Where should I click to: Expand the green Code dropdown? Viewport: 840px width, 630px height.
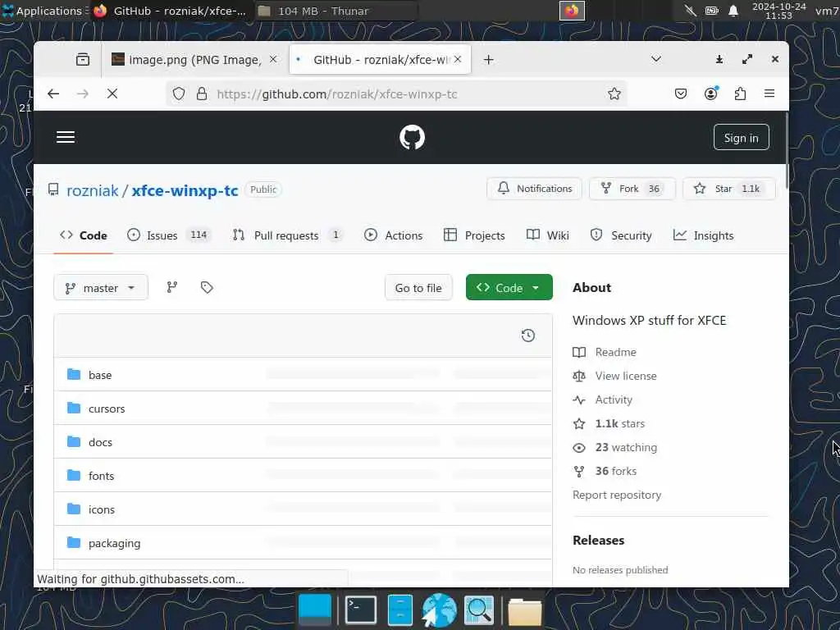(x=509, y=288)
